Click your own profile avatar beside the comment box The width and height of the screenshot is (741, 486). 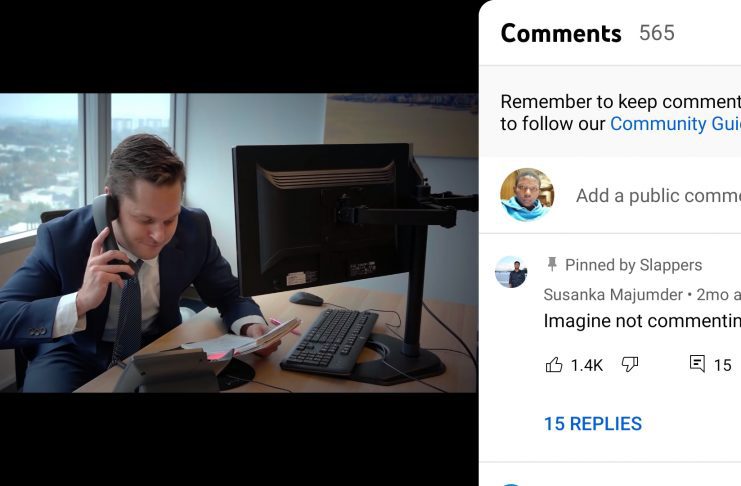[x=527, y=195]
